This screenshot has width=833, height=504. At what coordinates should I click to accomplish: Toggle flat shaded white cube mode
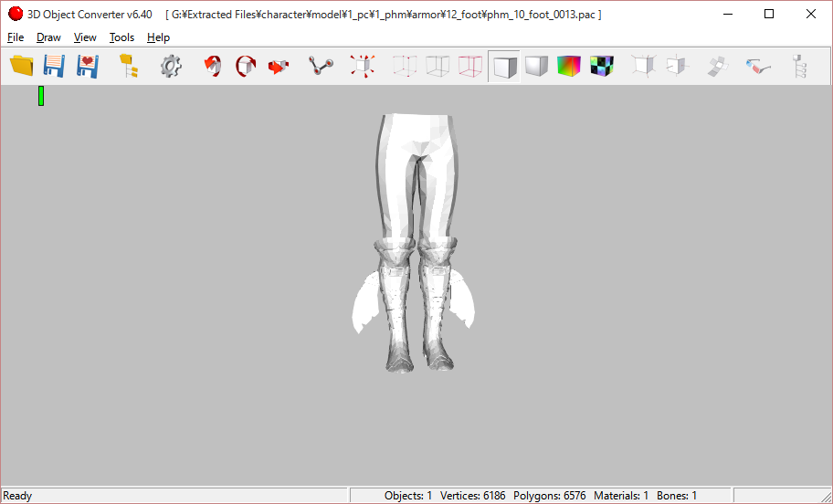(504, 66)
